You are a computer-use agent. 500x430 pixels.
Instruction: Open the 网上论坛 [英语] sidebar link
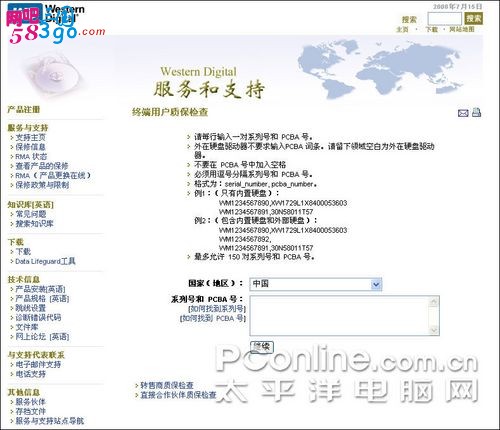[42, 337]
